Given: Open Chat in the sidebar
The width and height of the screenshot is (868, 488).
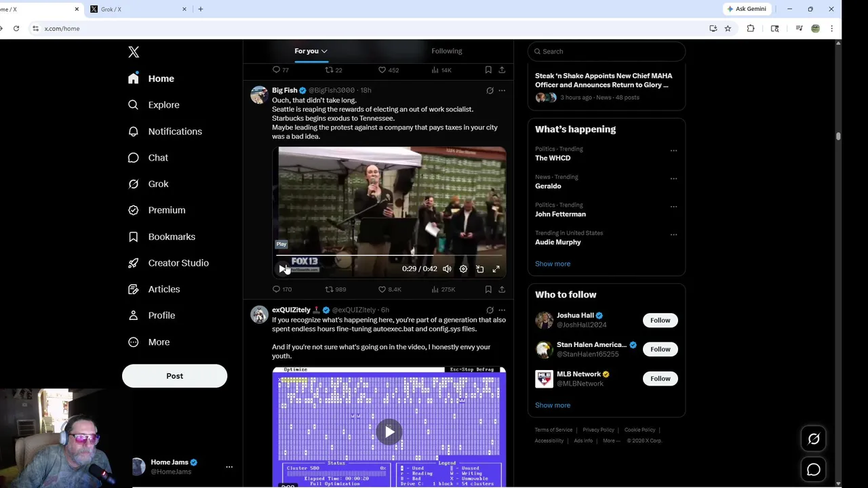Looking at the screenshot, I should click(x=148, y=157).
